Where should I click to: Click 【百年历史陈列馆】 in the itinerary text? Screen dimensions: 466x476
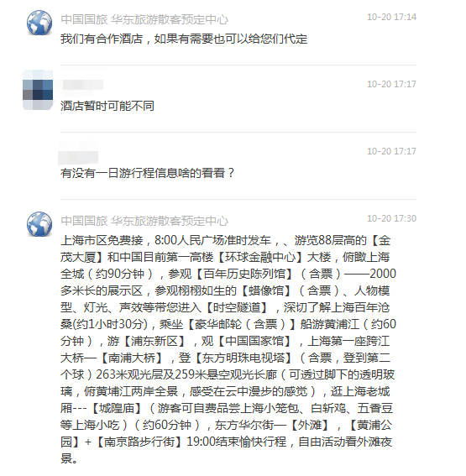coord(244,274)
